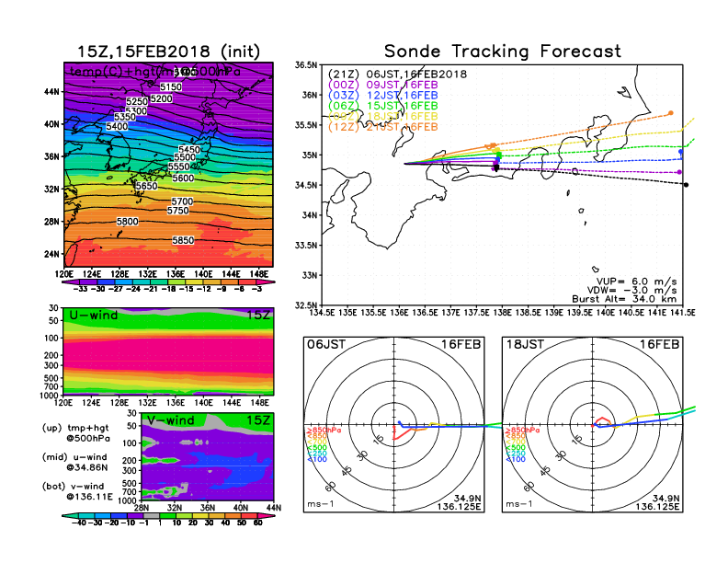Viewport: 728px width, 563px height.
Task: Click the purple track endpoint dot
Action: point(679,172)
